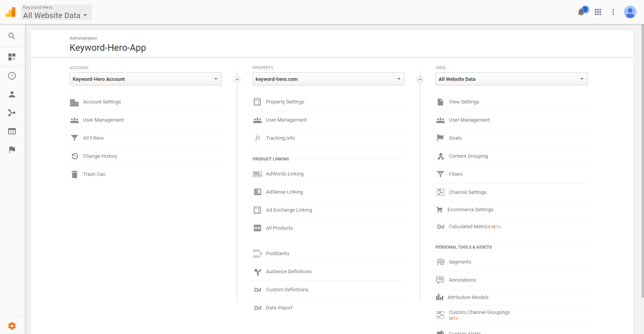Screen dimensions: 644x334
Task: Open Google apps grid icon
Action: click(598, 12)
